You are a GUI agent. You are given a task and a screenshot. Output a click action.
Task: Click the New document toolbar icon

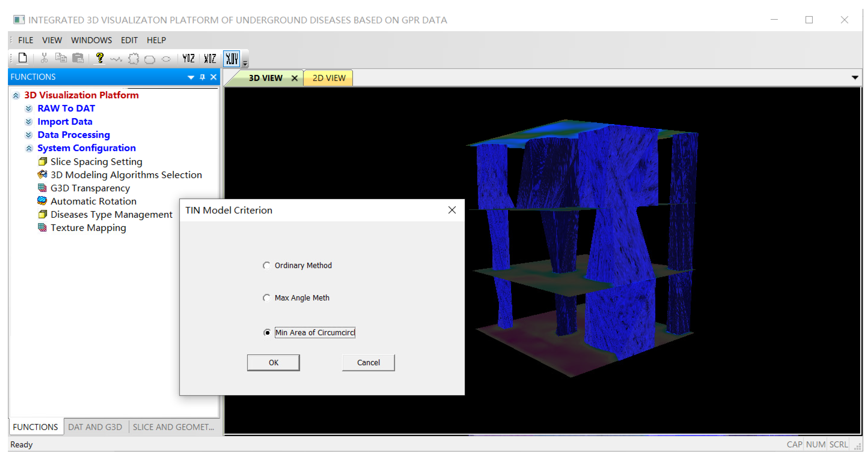23,58
